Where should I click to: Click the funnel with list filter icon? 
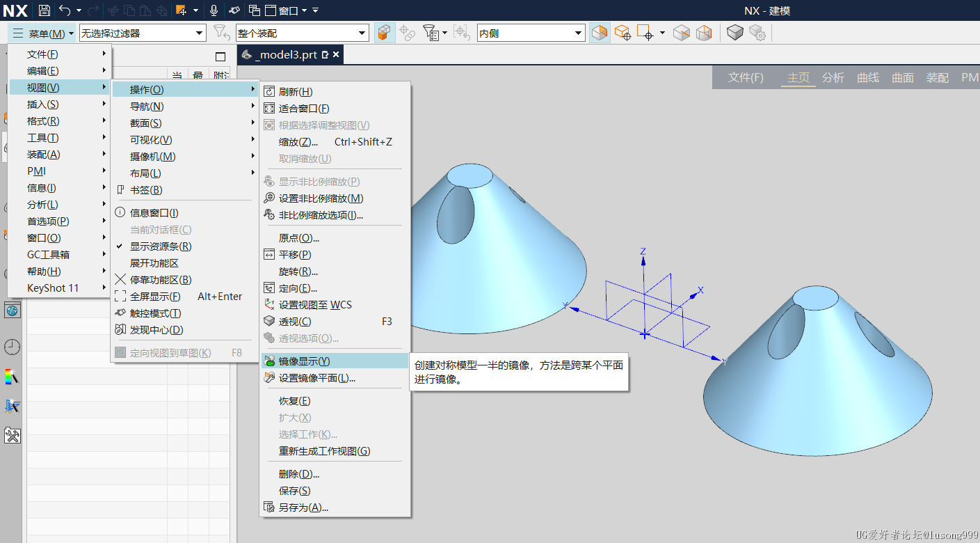431,33
